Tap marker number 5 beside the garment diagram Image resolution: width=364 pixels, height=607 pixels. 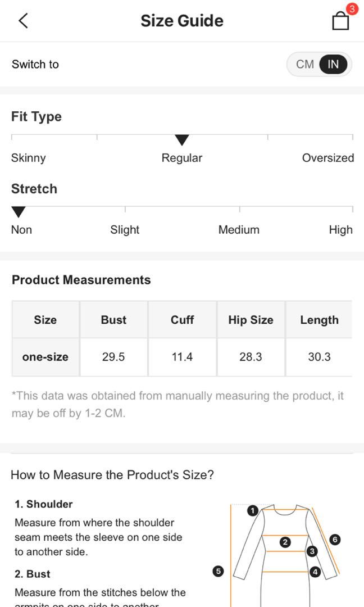point(218,571)
